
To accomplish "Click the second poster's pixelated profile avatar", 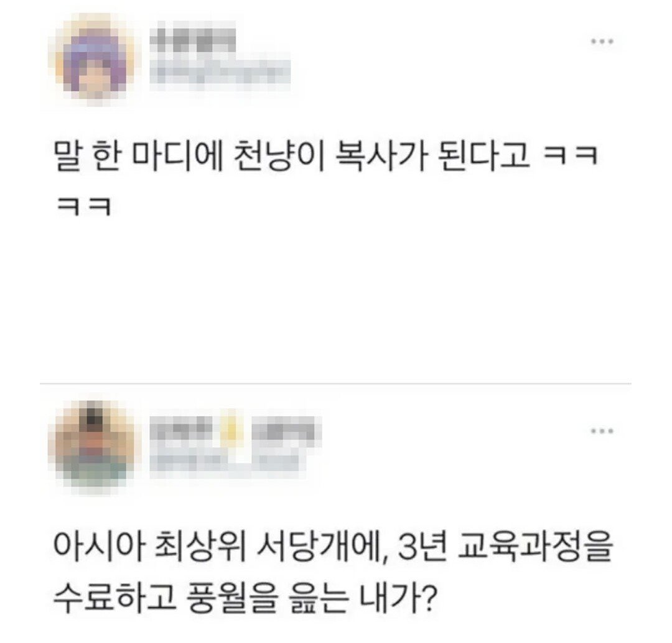I will pos(95,448).
